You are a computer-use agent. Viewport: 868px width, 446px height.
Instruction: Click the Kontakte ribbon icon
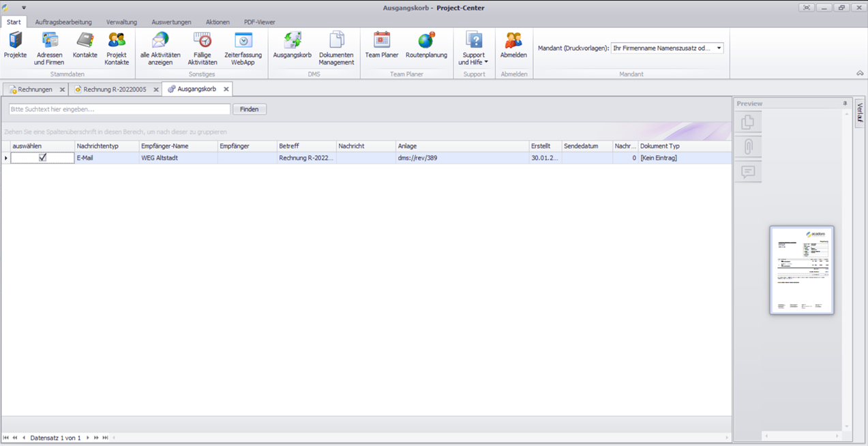coord(85,46)
